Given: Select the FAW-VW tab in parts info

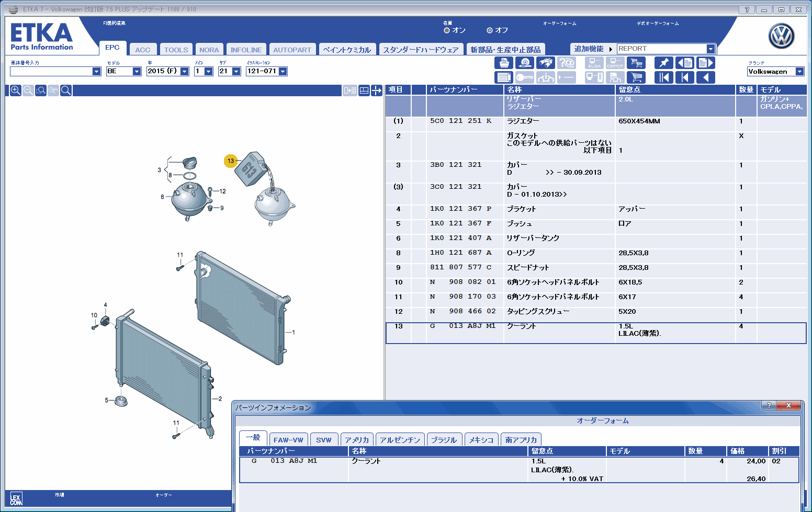Looking at the screenshot, I should 288,440.
